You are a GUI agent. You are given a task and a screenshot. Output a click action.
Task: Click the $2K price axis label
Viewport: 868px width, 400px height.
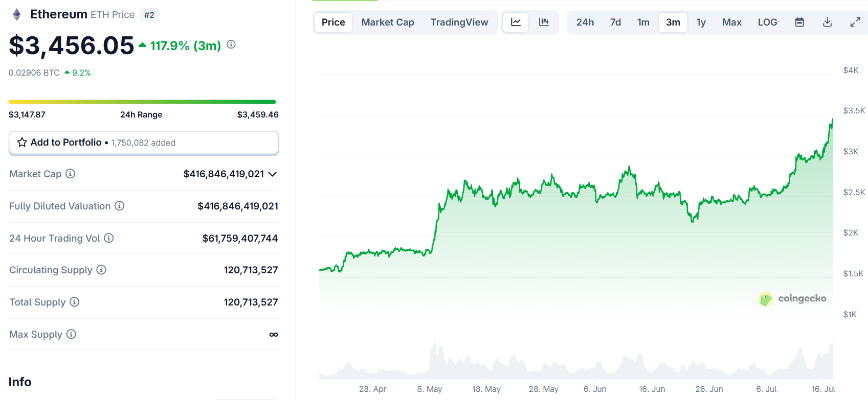851,232
